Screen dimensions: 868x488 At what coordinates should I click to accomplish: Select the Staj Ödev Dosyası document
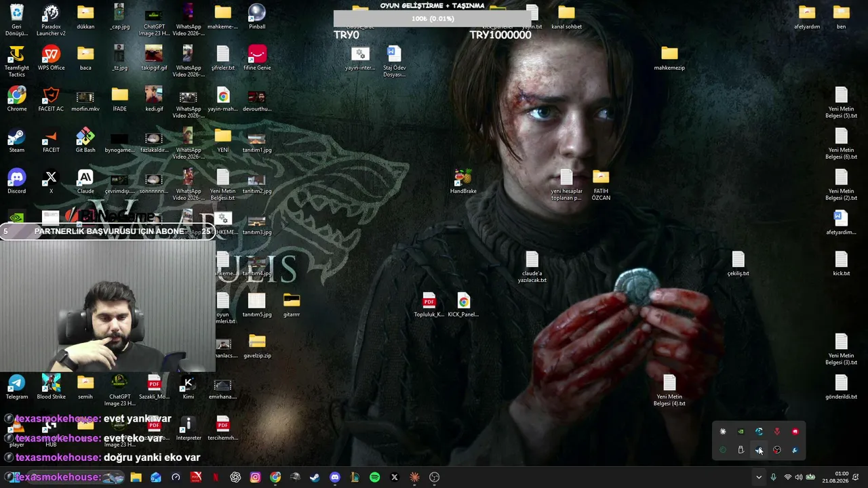point(394,62)
